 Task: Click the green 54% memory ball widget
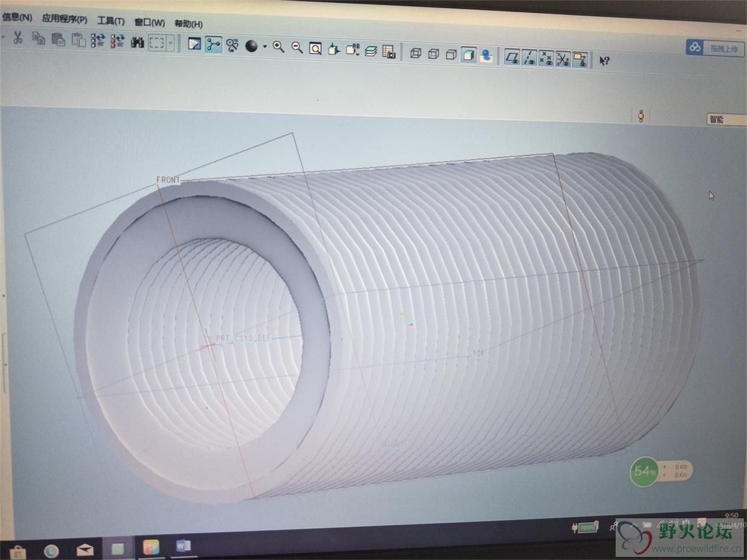point(644,472)
